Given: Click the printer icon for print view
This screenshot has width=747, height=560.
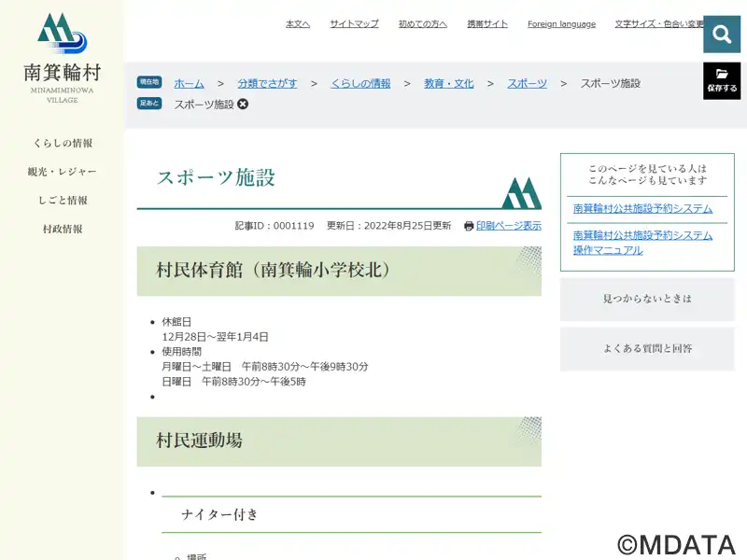Looking at the screenshot, I should tap(469, 226).
